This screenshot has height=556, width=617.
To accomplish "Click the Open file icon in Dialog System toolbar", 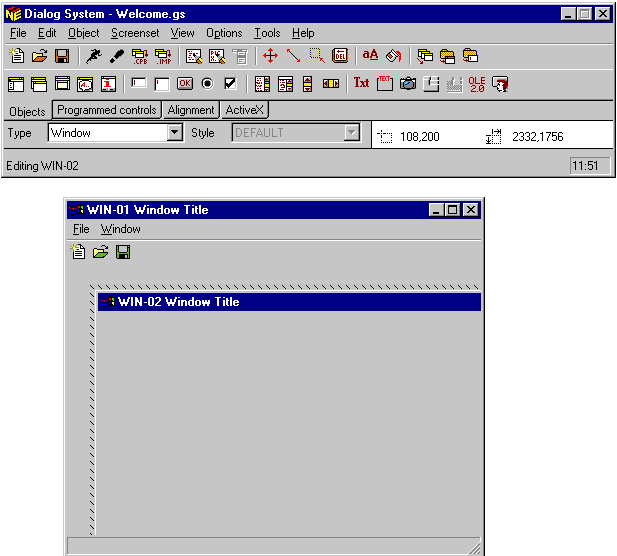I will [39, 55].
